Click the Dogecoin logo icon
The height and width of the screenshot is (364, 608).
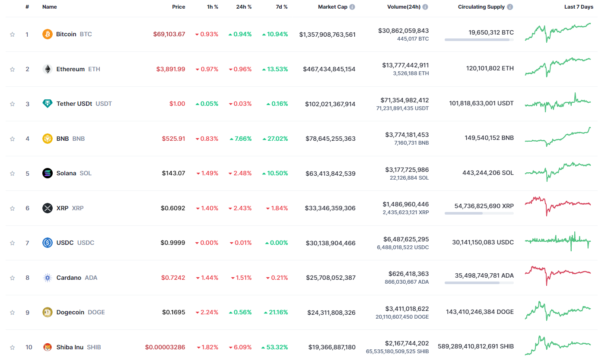click(x=48, y=312)
